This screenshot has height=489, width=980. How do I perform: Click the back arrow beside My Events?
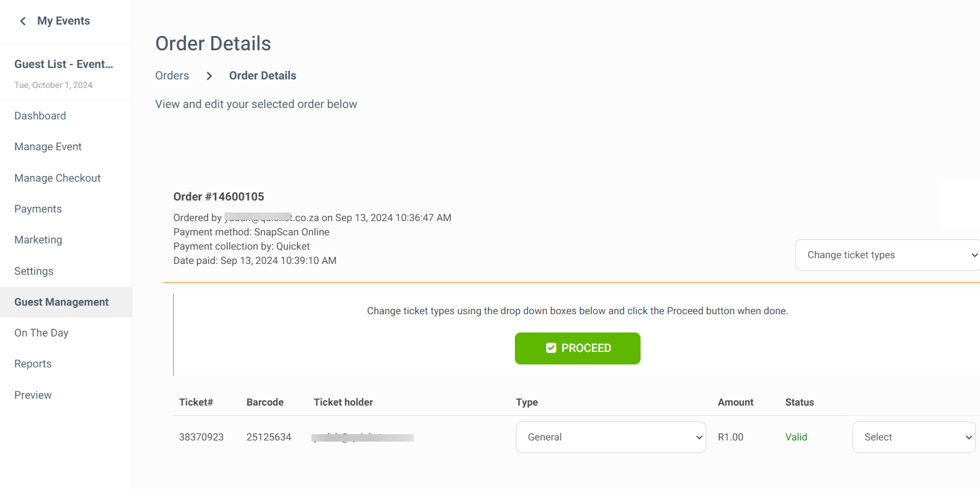click(x=23, y=21)
